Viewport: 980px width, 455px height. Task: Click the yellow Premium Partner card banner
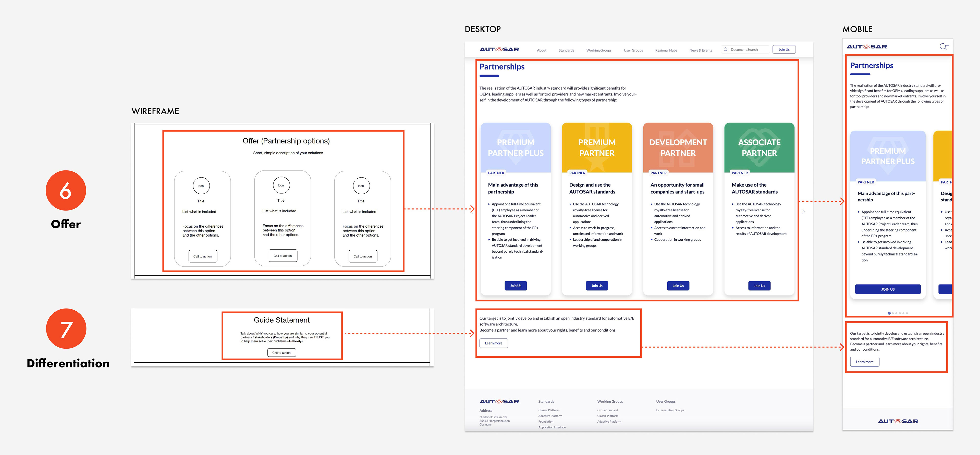point(597,147)
